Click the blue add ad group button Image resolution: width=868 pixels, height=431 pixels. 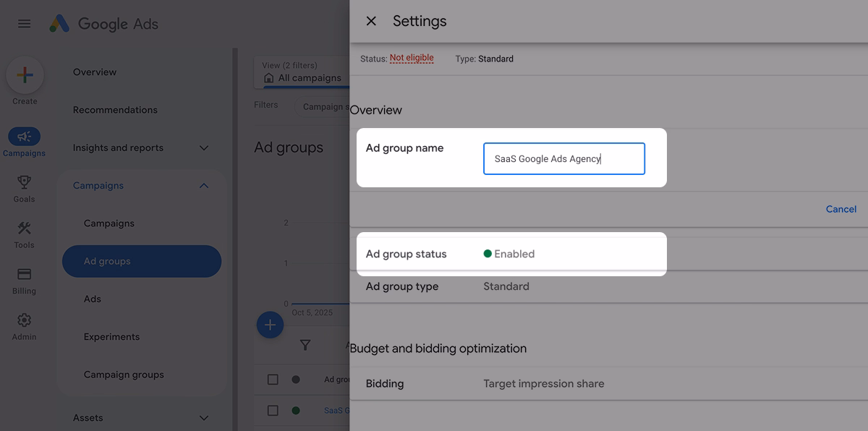(270, 325)
